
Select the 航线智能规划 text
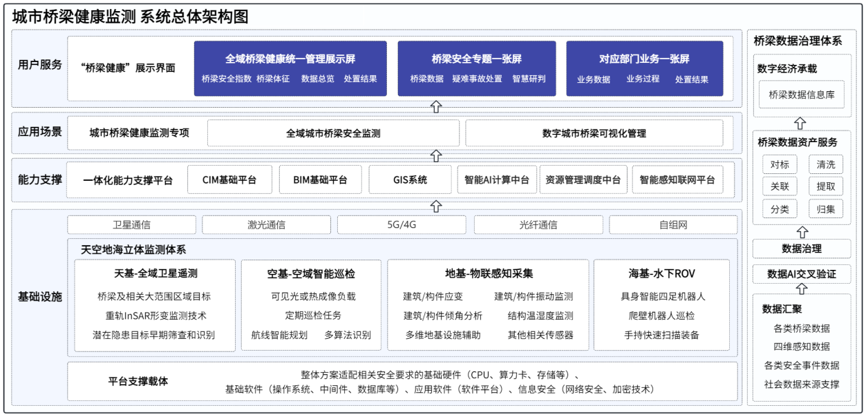click(279, 335)
